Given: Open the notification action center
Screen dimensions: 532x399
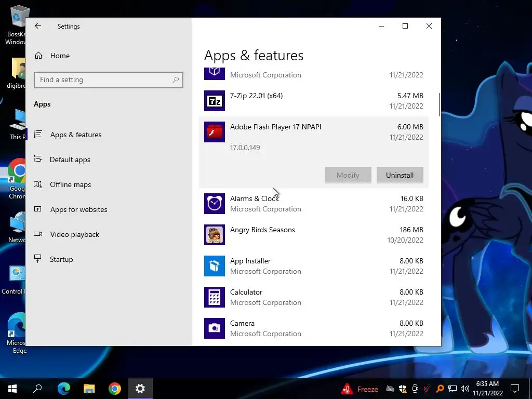Looking at the screenshot, I should (x=515, y=389).
